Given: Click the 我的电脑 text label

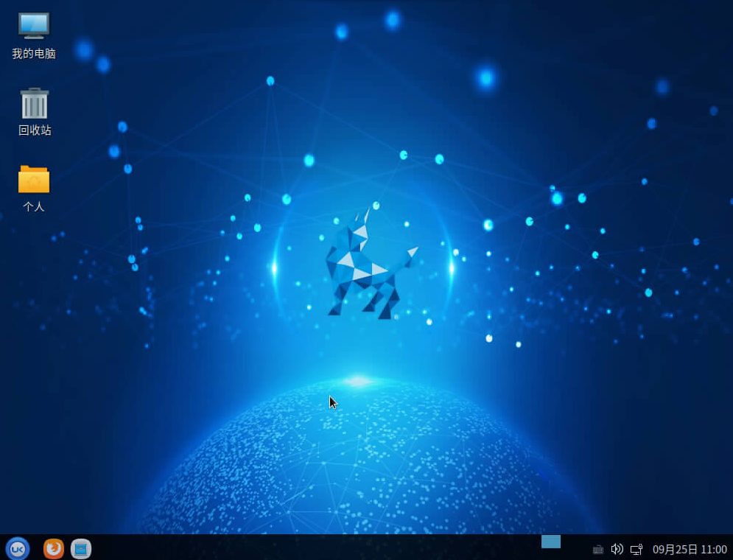Looking at the screenshot, I should click(34, 54).
